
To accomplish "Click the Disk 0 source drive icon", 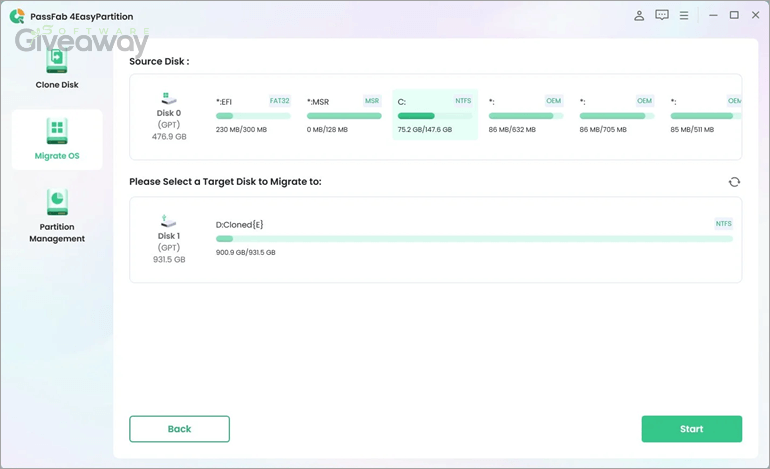I will pyautogui.click(x=168, y=98).
